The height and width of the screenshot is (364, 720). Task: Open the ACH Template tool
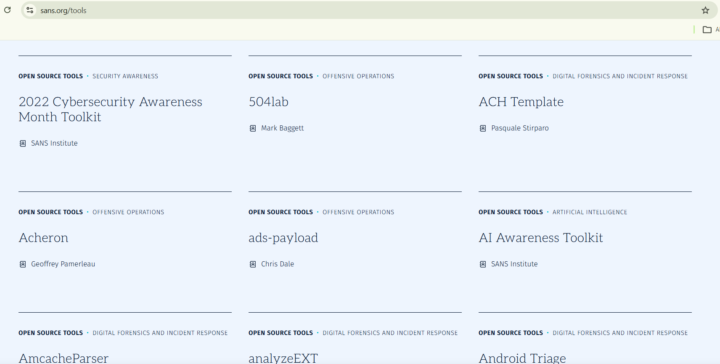(x=521, y=102)
